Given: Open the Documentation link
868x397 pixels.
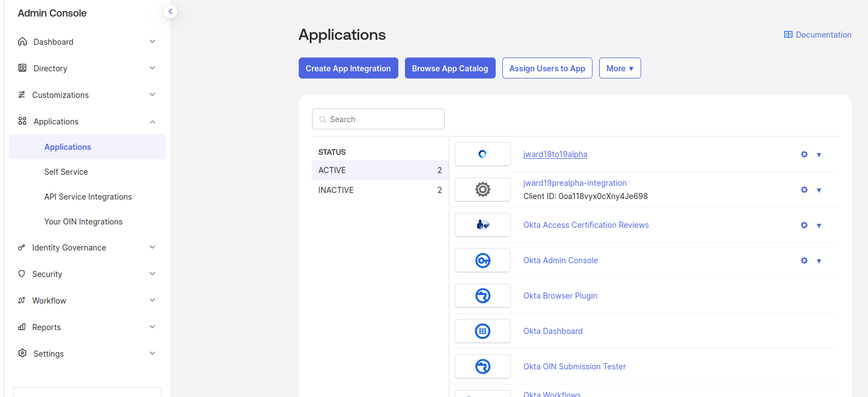Looking at the screenshot, I should click(818, 34).
